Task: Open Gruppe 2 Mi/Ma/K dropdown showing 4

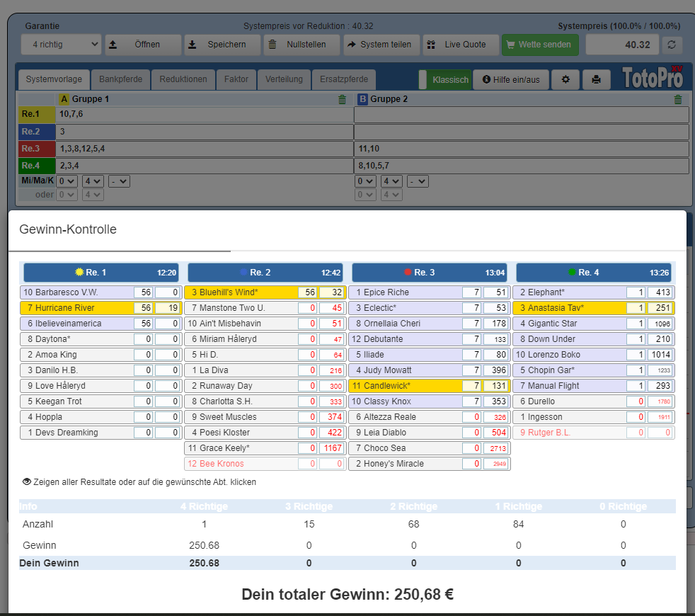Action: pos(392,181)
